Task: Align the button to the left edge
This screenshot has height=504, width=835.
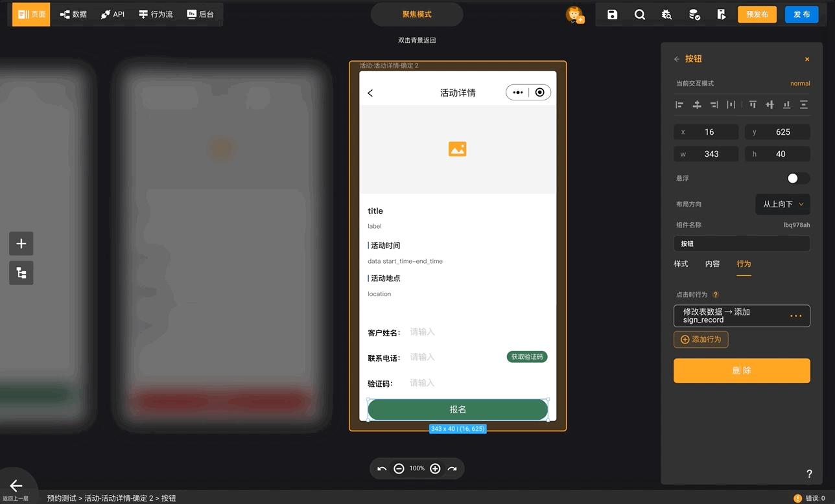Action: (x=679, y=104)
